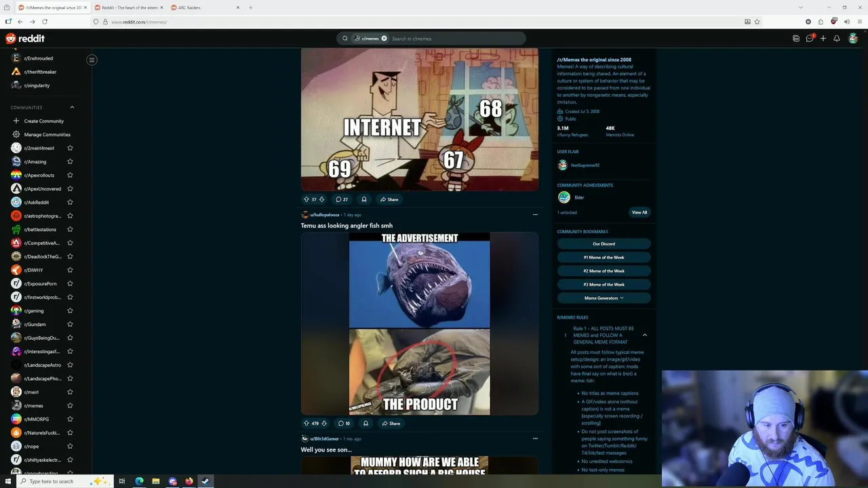
Task: Open Steam from the Windows taskbar
Action: (205, 481)
